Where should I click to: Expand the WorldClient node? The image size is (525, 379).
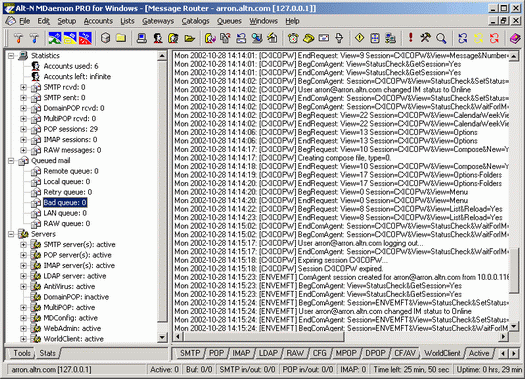[23, 339]
